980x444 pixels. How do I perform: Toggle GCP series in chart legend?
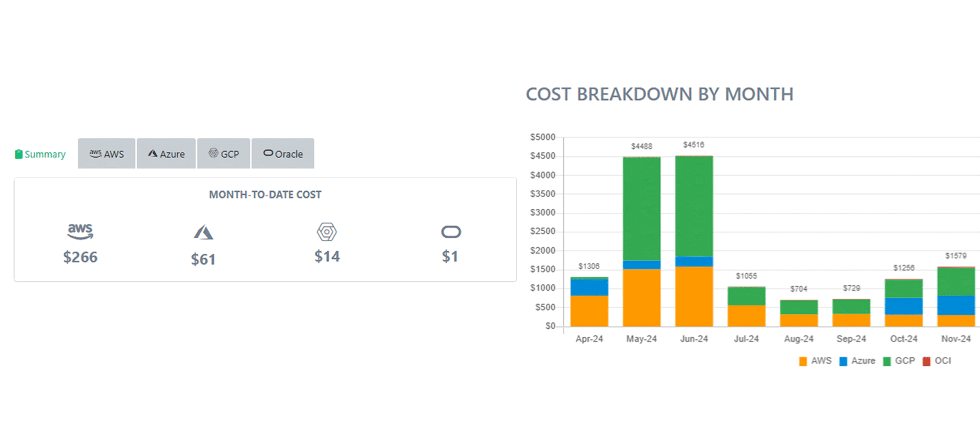click(899, 361)
